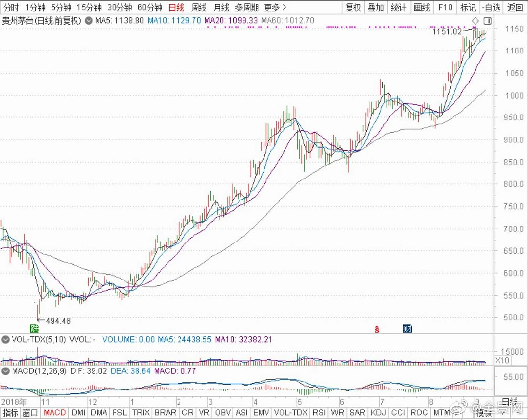The image size is (528, 420).
Task: Click the 复权 adjustment button
Action: pyautogui.click(x=353, y=7)
